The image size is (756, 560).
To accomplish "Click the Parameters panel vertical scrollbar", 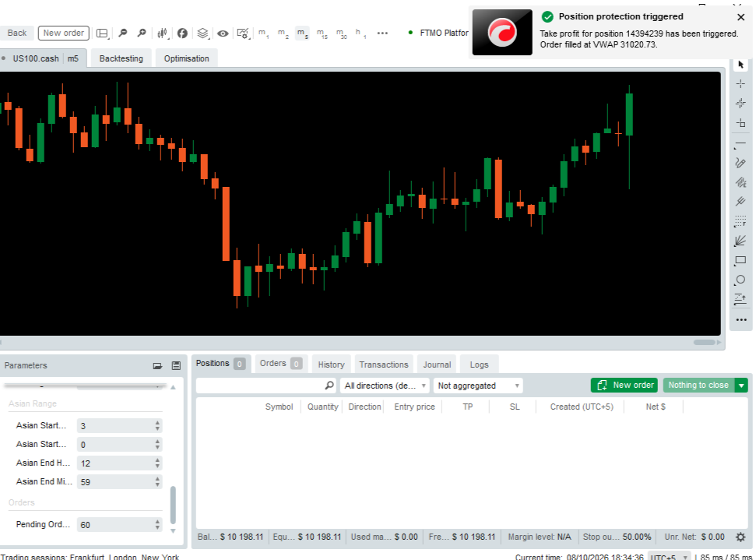I will (173, 505).
